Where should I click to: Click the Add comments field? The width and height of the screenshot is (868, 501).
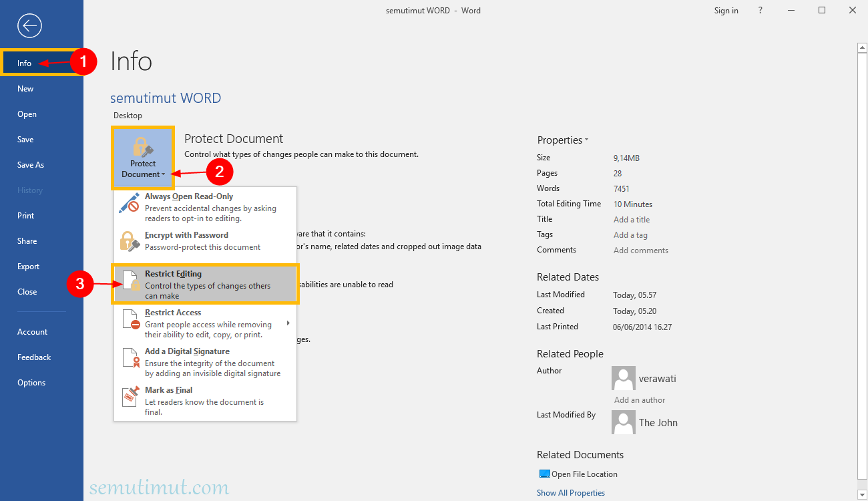coord(641,251)
